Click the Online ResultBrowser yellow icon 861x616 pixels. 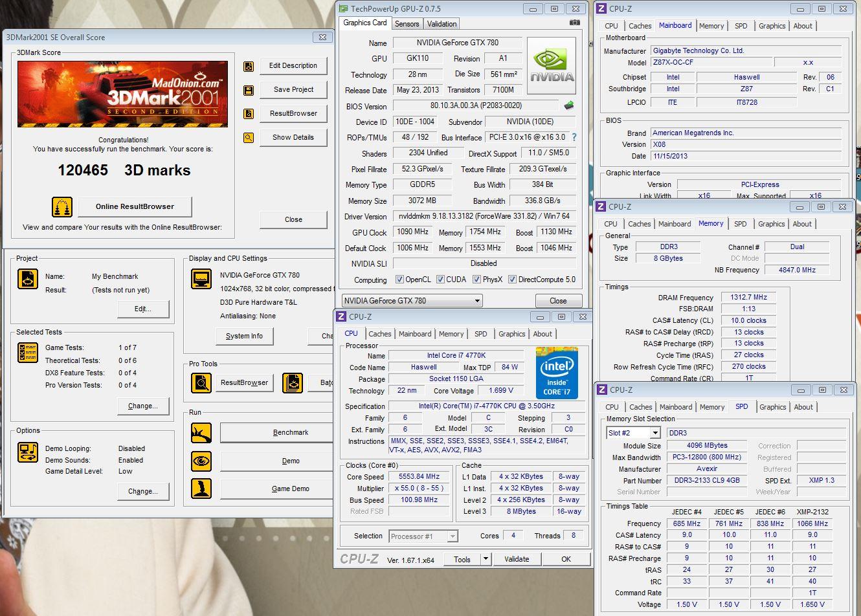point(62,207)
